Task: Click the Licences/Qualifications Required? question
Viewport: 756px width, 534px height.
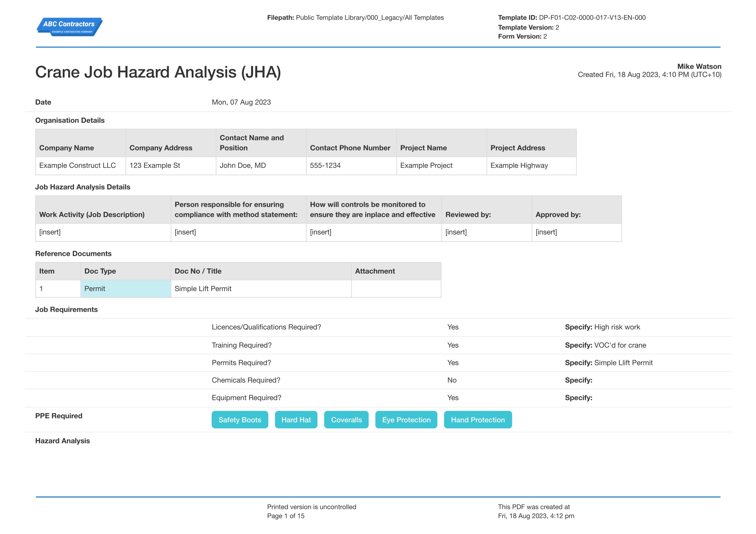Action: point(266,327)
